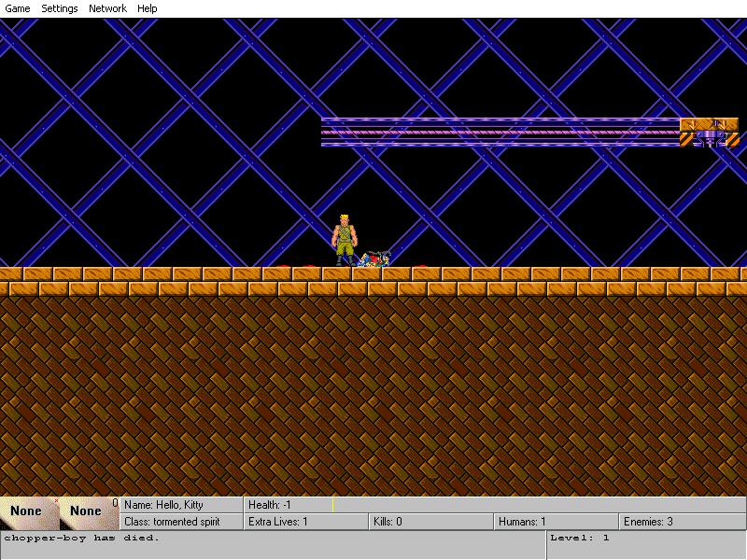The width and height of the screenshot is (747, 560).
Task: Click the Kills: 0 status cell
Action: tap(431, 522)
